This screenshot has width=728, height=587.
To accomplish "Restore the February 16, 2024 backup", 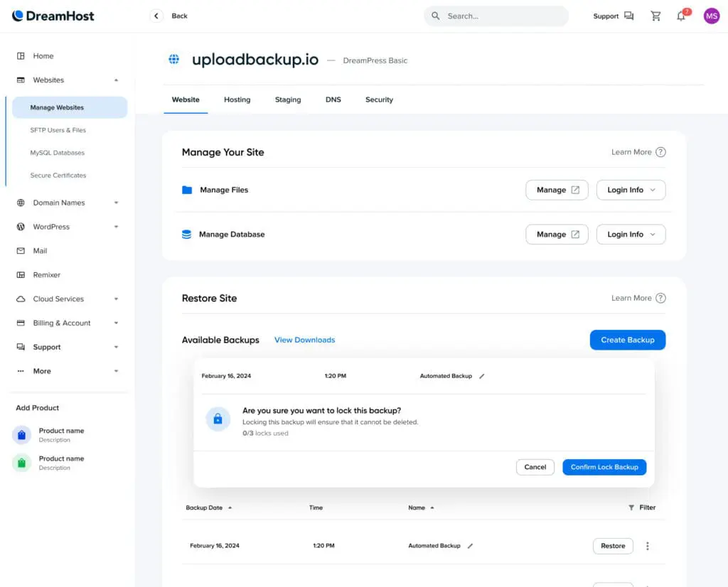I will pos(613,546).
